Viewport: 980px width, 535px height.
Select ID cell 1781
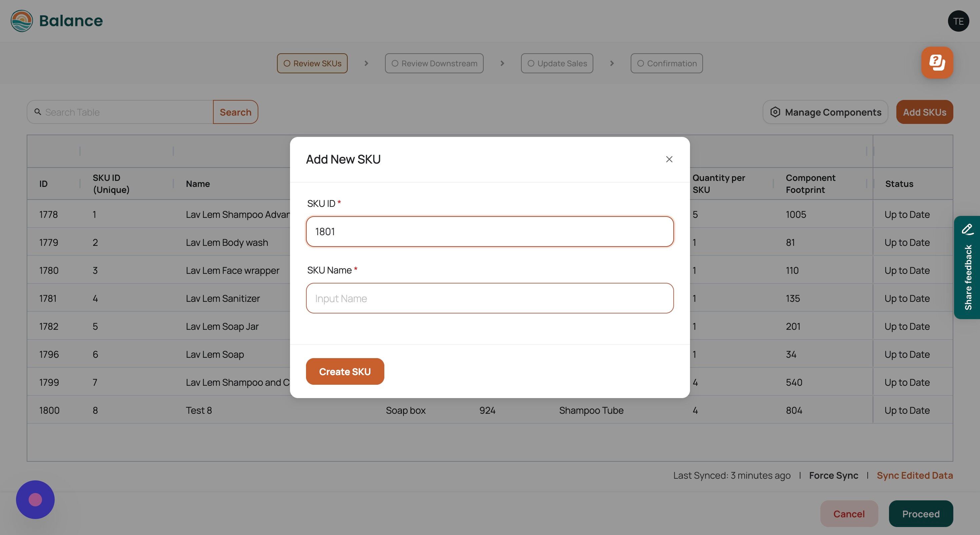click(48, 298)
